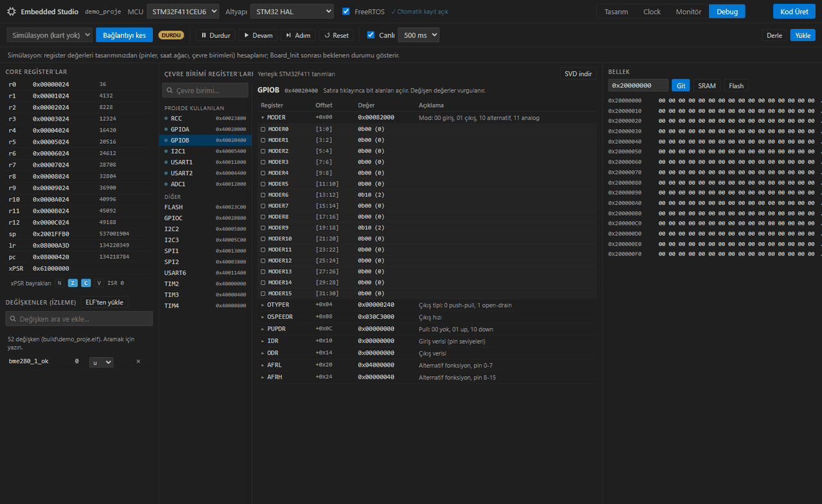Image resolution: width=822 pixels, height=504 pixels.
Task: Open the Simülasyon probe dropdown
Action: tap(49, 35)
